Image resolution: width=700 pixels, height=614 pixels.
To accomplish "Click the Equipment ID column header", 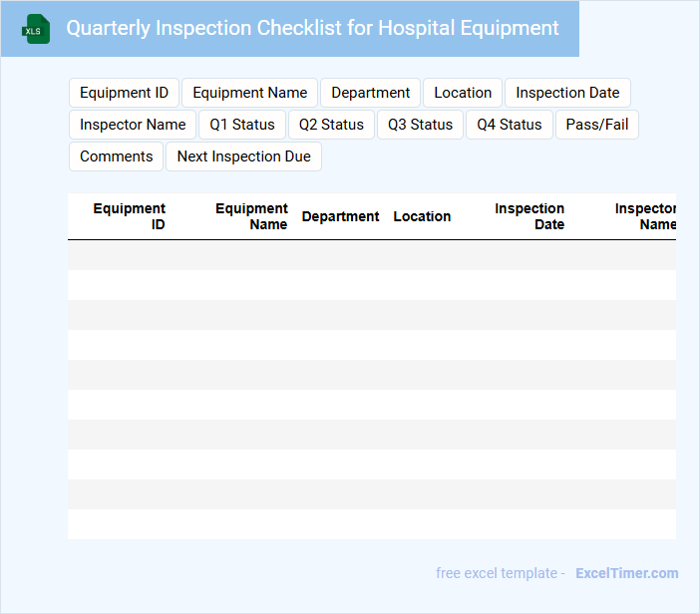I will (x=130, y=216).
